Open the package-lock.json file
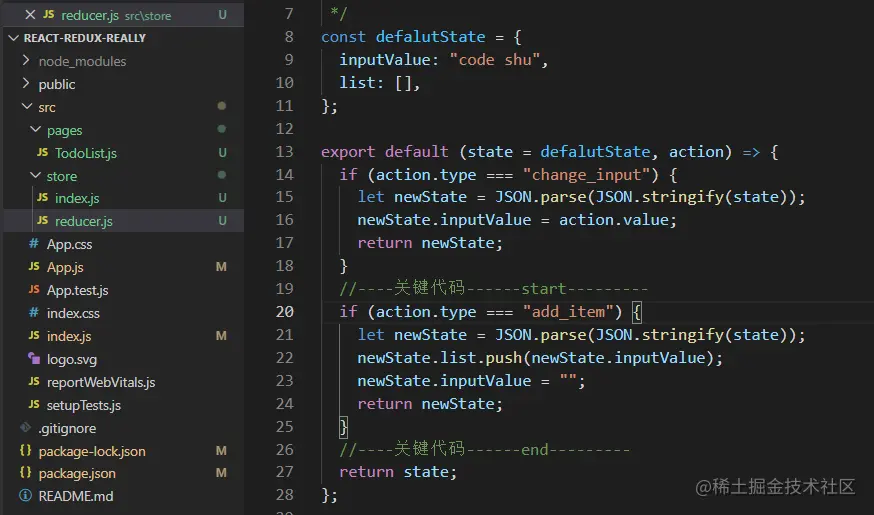This screenshot has height=515, width=874. pyautogui.click(x=92, y=451)
